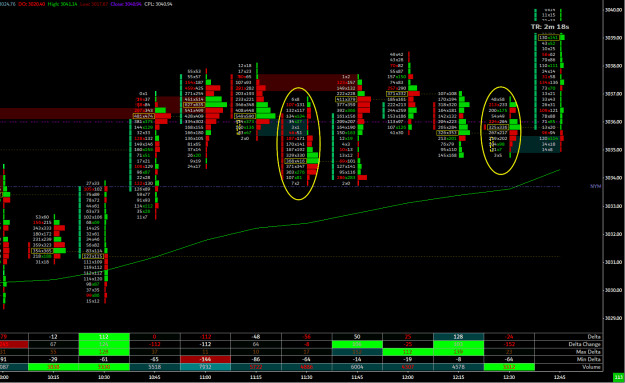Click the NYM label on dashed line

point(596,186)
